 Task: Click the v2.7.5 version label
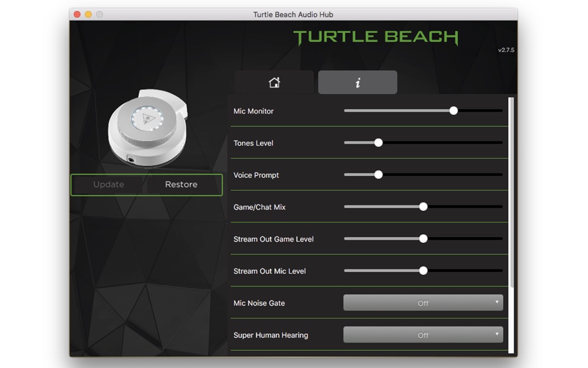click(x=506, y=50)
